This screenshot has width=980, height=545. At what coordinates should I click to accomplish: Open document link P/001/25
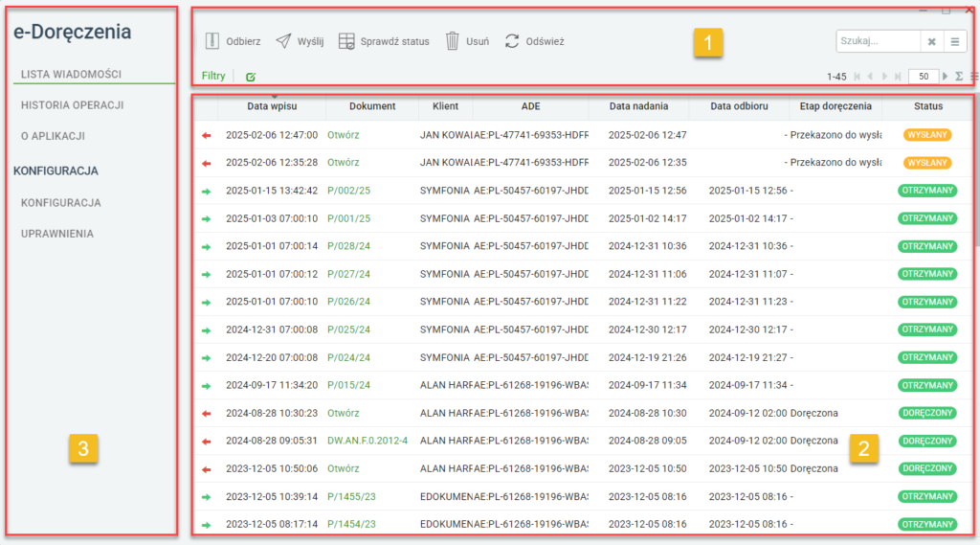348,219
